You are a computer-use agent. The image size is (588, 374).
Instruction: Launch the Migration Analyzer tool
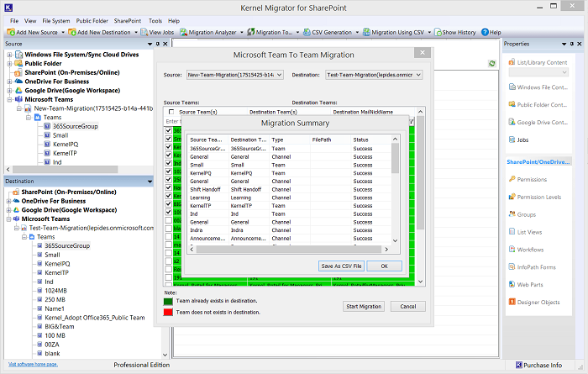coord(207,32)
